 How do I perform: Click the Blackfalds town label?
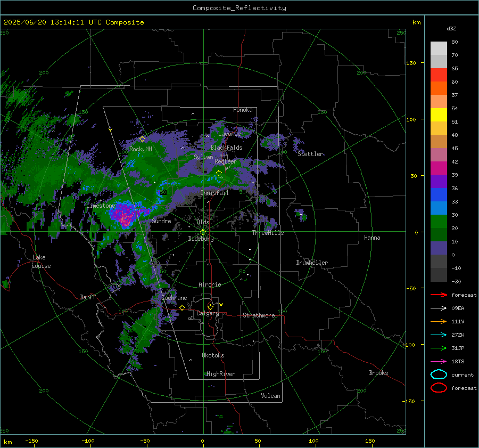click(x=226, y=148)
